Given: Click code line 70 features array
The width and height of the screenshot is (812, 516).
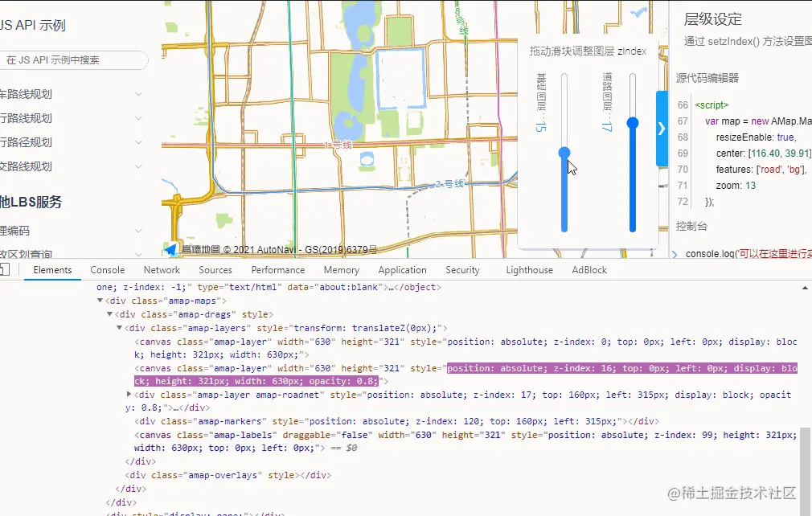Looking at the screenshot, I should tap(761, 170).
